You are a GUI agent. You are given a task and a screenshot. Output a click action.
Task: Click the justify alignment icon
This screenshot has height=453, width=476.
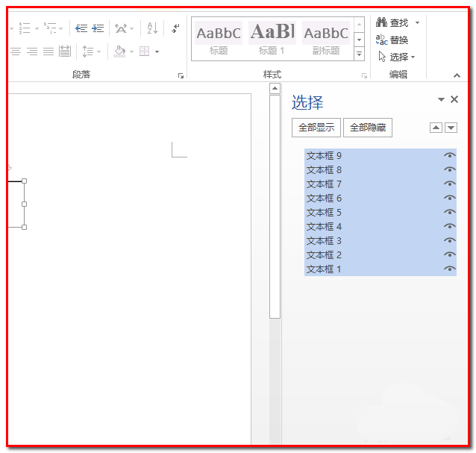point(48,51)
